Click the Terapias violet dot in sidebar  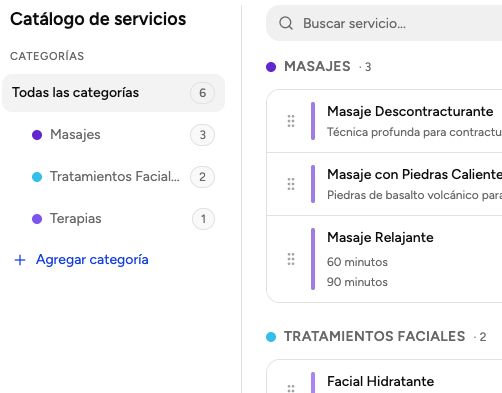click(x=37, y=219)
